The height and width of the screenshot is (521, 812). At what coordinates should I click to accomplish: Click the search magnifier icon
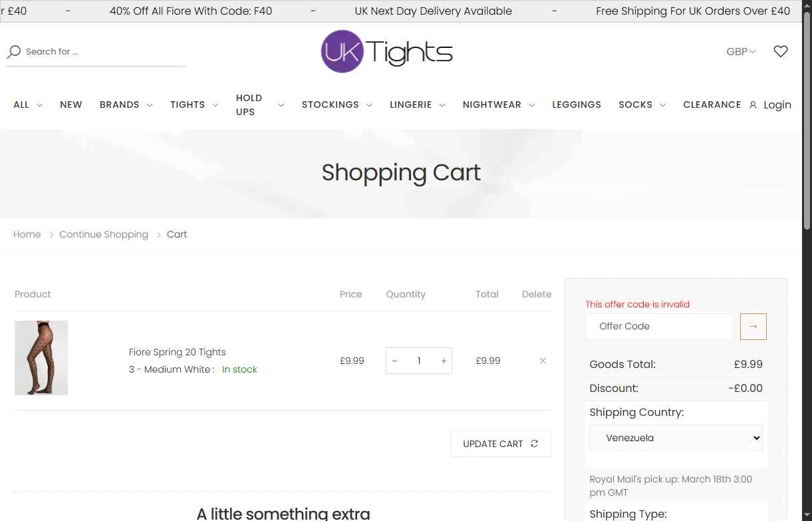13,52
